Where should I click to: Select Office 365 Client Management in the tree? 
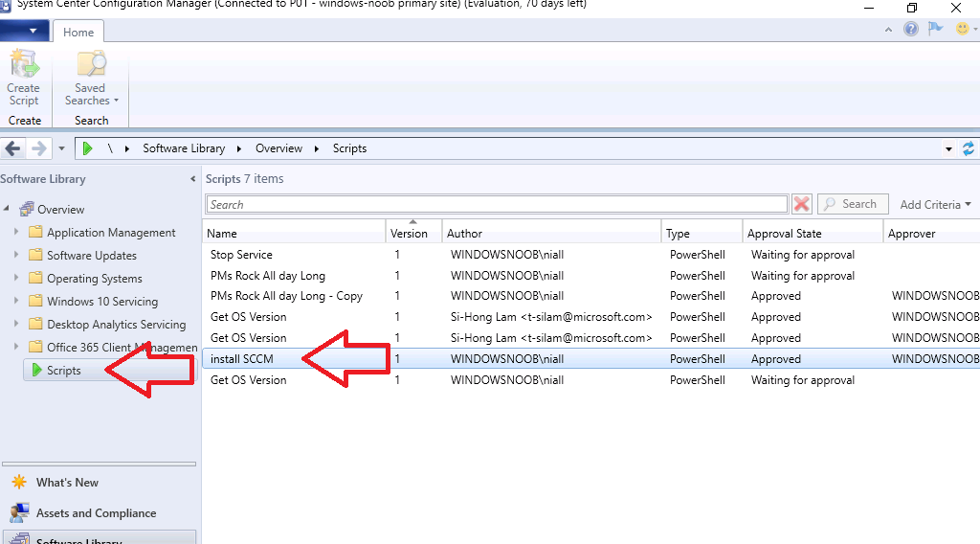122,347
